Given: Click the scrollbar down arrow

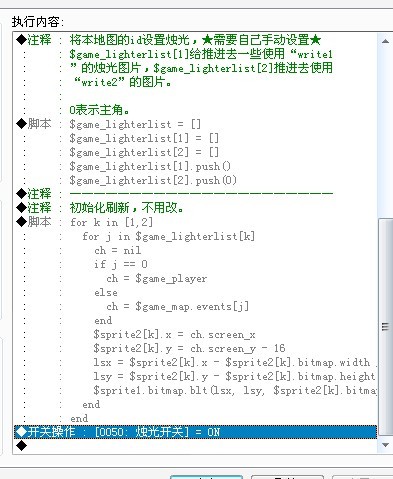Looking at the screenshot, I should (x=385, y=445).
